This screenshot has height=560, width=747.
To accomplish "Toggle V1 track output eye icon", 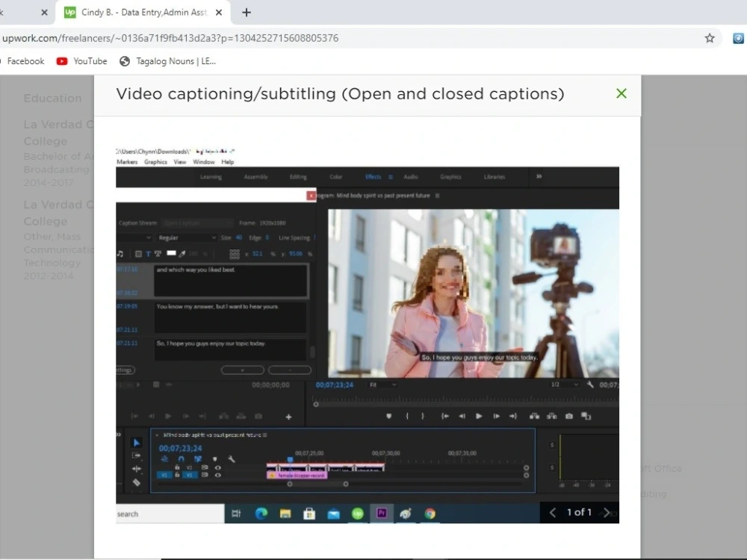I will (217, 475).
